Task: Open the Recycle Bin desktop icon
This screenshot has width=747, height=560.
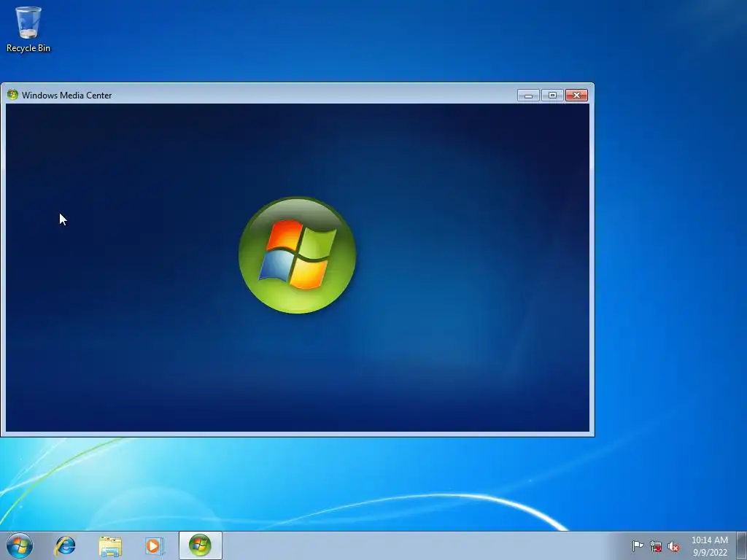Action: click(28, 29)
